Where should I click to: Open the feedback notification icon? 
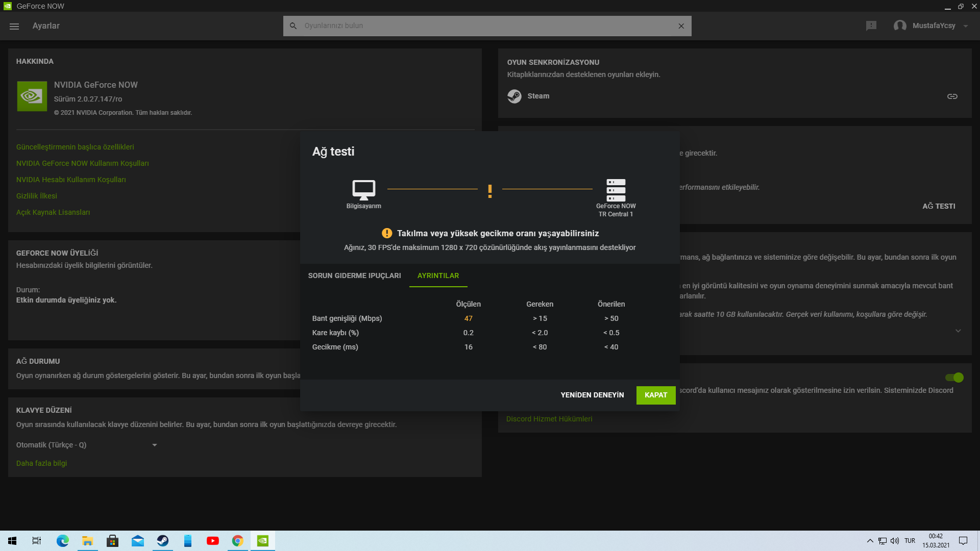pos(871,26)
